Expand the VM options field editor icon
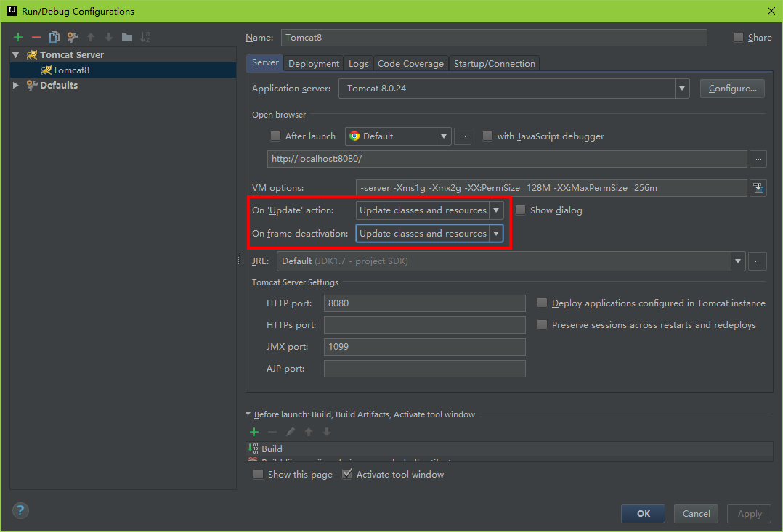 pyautogui.click(x=758, y=188)
